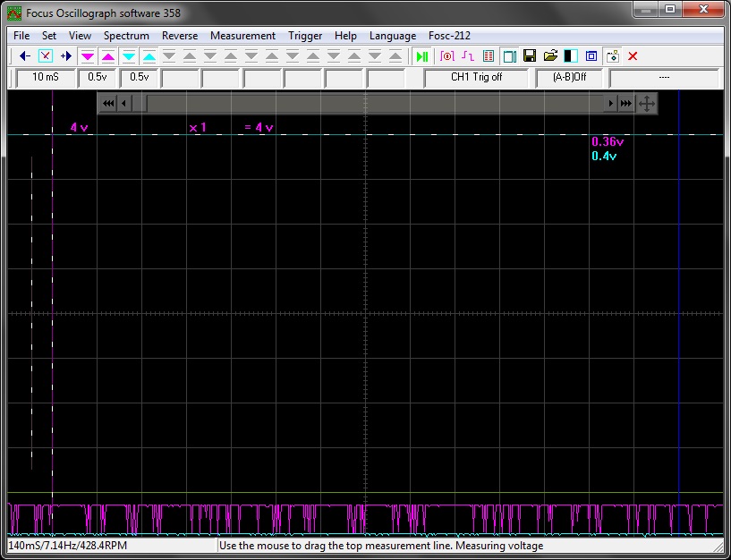
Task: Open the Help menu
Action: click(345, 36)
